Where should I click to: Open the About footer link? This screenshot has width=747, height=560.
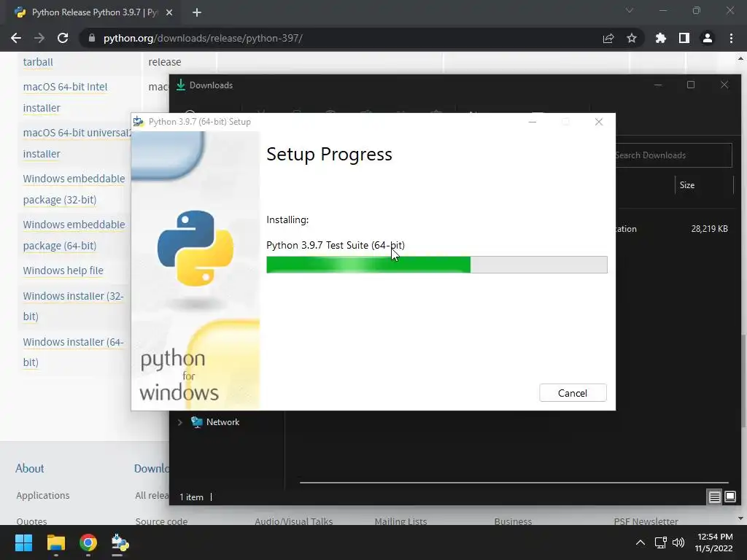tap(29, 468)
